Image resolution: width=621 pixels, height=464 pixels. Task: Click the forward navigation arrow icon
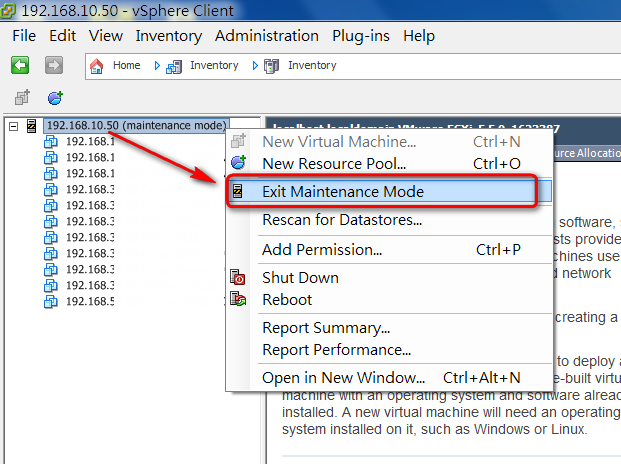click(x=53, y=66)
